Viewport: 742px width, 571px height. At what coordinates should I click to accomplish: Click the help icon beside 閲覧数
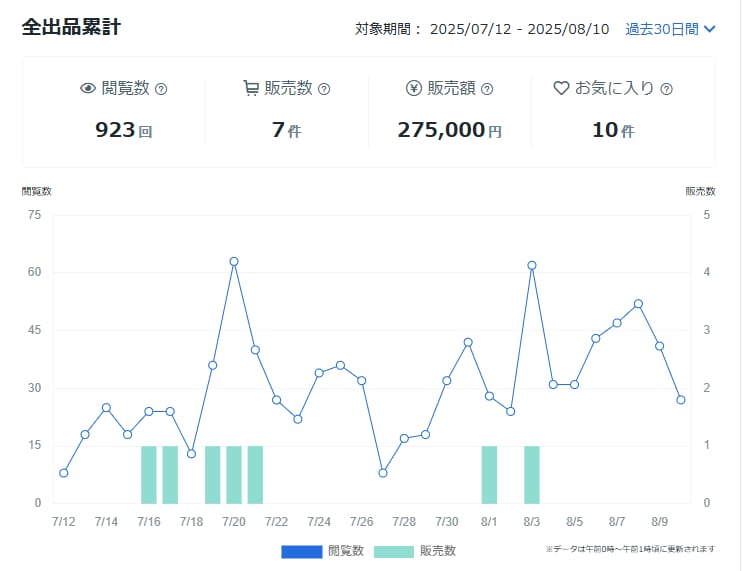pyautogui.click(x=161, y=89)
